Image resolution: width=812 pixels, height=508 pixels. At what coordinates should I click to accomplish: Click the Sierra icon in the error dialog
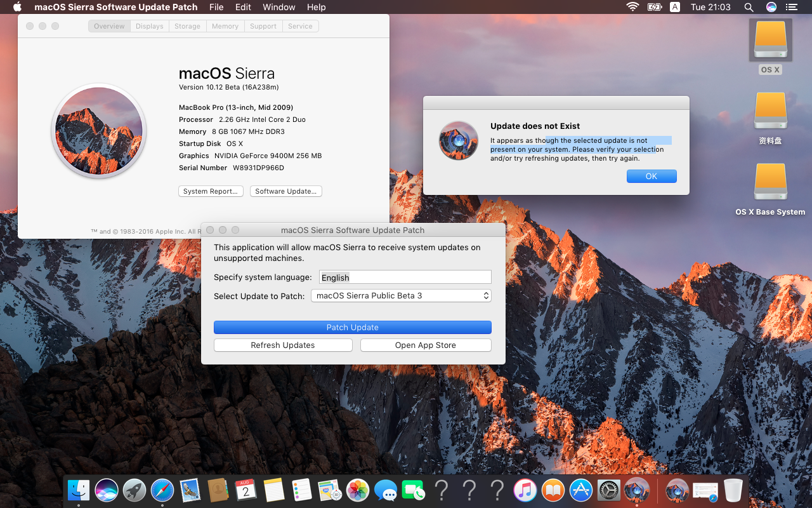tap(459, 140)
